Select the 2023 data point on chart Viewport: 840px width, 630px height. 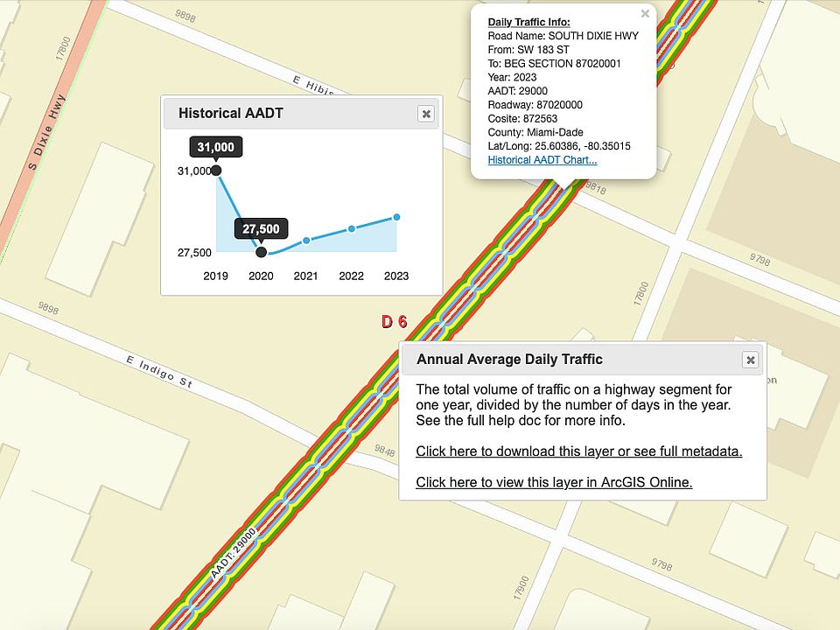point(396,217)
